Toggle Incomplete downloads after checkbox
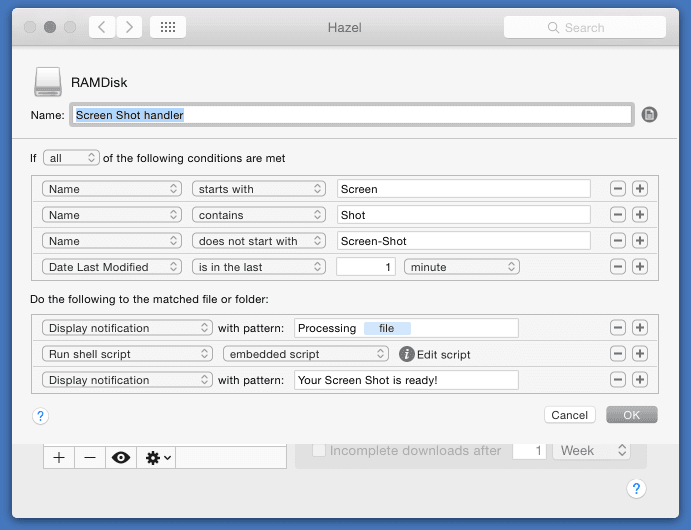 click(319, 450)
